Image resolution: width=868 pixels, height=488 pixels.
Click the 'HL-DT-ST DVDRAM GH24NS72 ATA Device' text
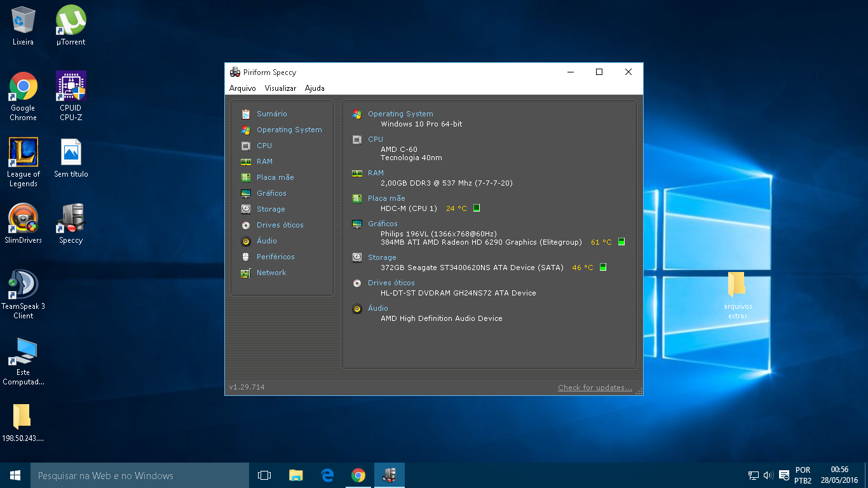click(x=458, y=293)
